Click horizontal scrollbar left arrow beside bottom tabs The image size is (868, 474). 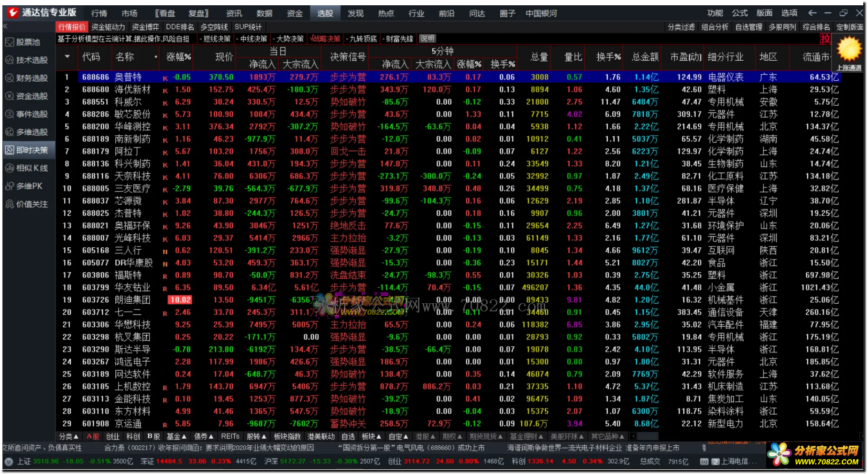633,436
